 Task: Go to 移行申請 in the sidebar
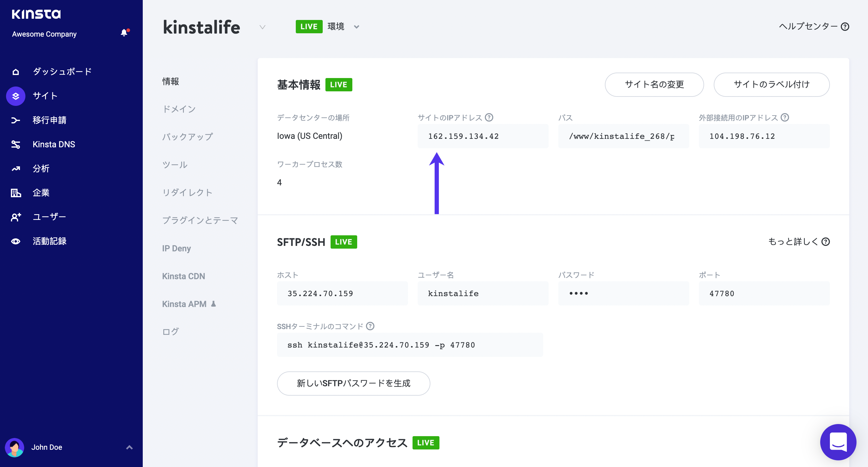click(50, 120)
